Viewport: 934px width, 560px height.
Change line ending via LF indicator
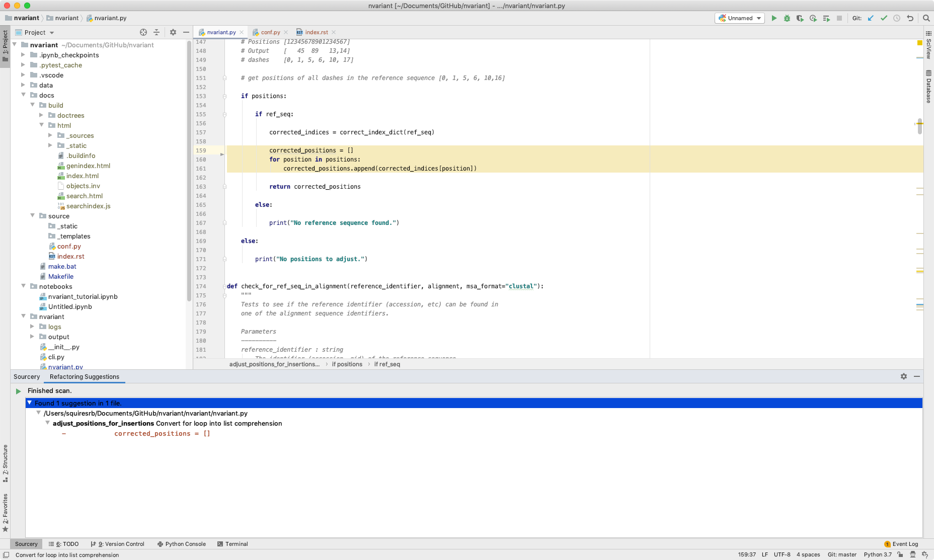(x=764, y=554)
